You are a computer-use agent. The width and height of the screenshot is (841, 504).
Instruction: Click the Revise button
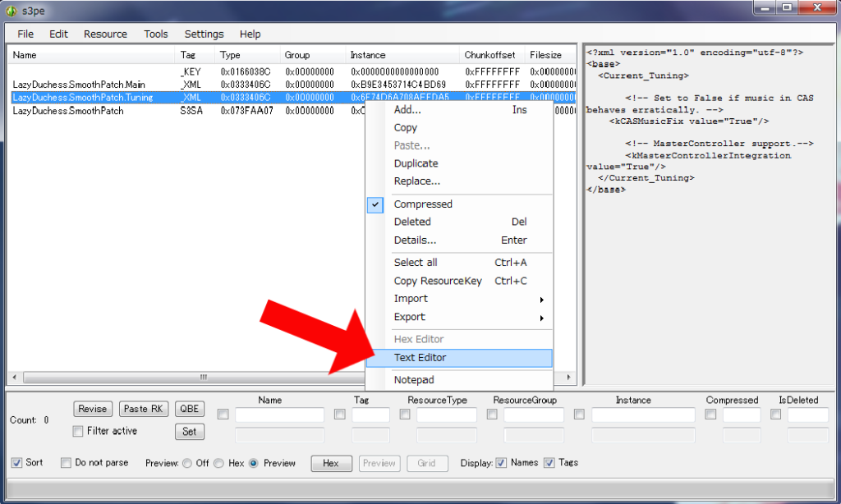coord(92,409)
